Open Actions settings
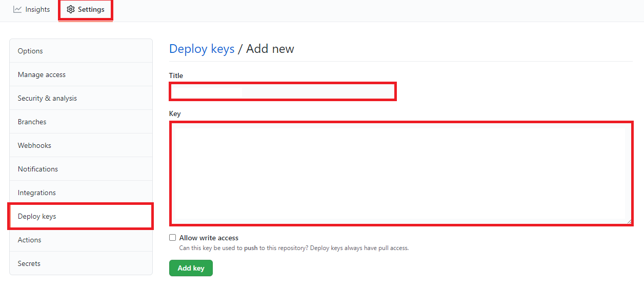This screenshot has height=287, width=644. point(81,240)
